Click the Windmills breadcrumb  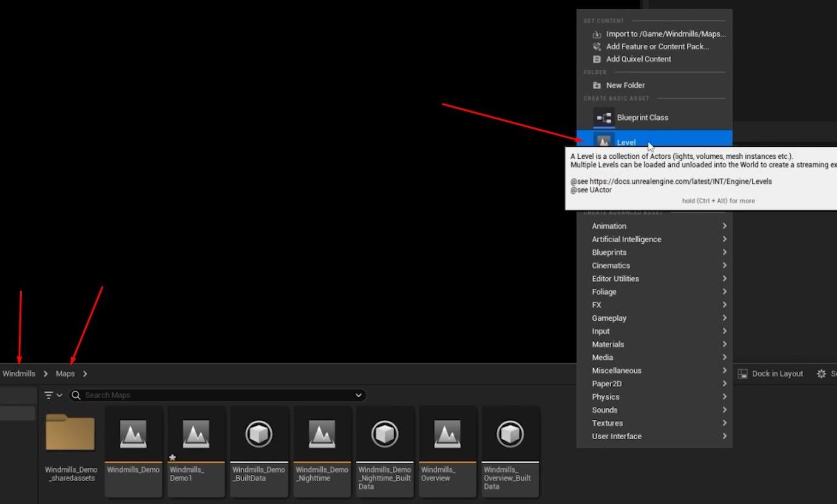tap(19, 374)
